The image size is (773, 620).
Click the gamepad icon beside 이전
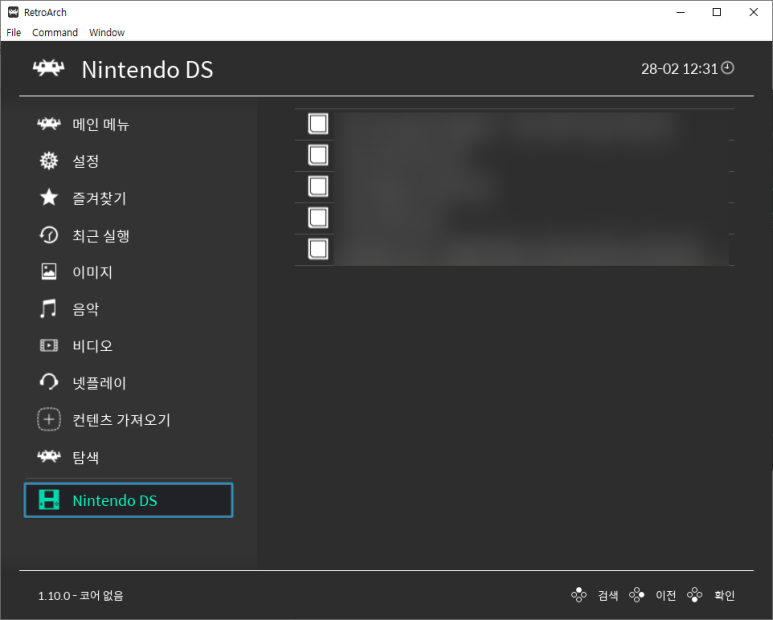[637, 595]
